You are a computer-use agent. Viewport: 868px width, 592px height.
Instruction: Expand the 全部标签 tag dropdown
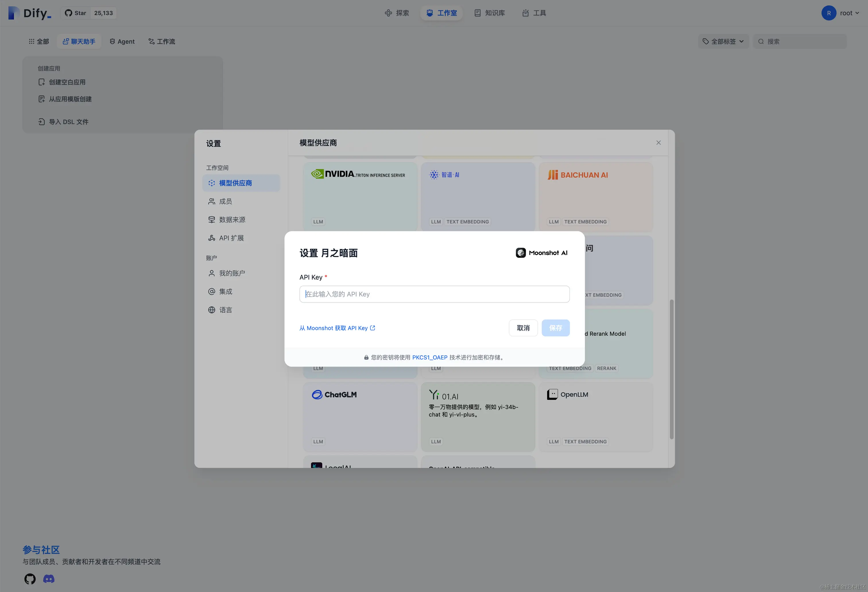click(x=723, y=41)
